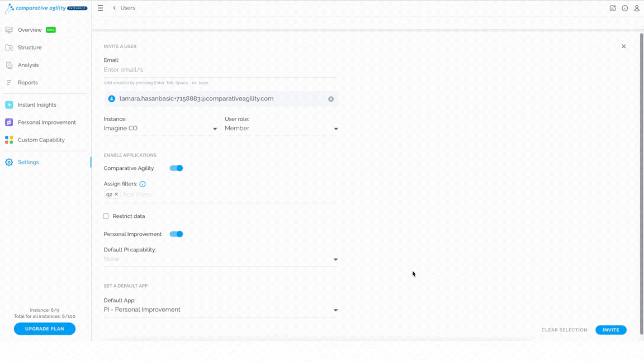Click the email text tamara.hasanbasic+7158883@comparativeagility.com

click(x=196, y=98)
